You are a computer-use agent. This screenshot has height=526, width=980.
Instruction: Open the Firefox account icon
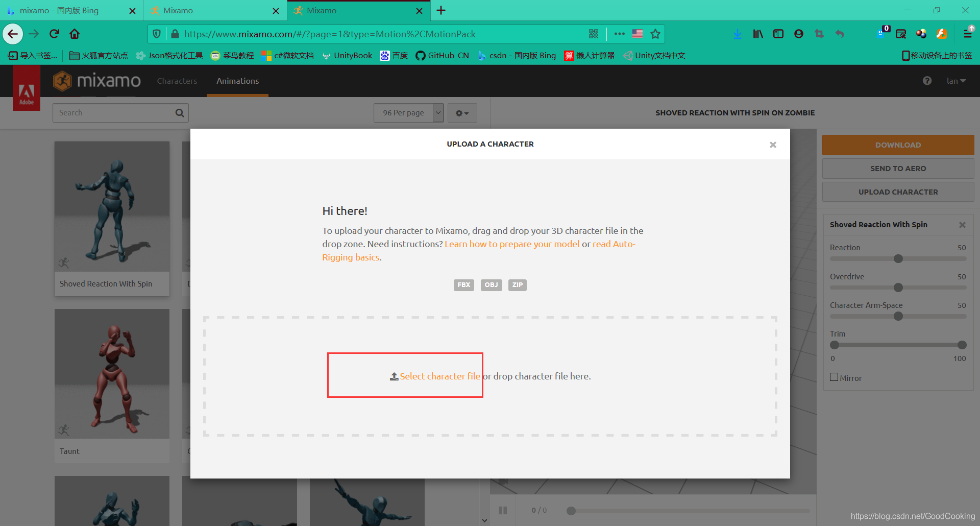click(799, 34)
